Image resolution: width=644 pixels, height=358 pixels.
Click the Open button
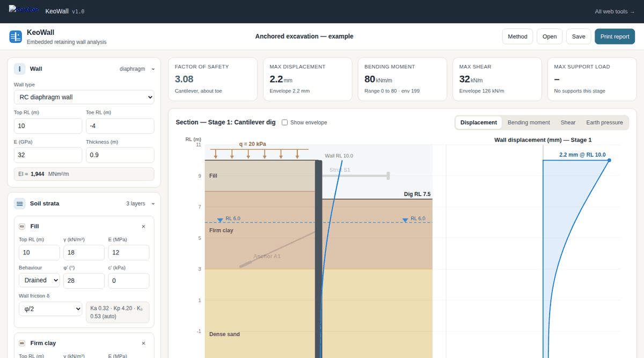pos(549,36)
